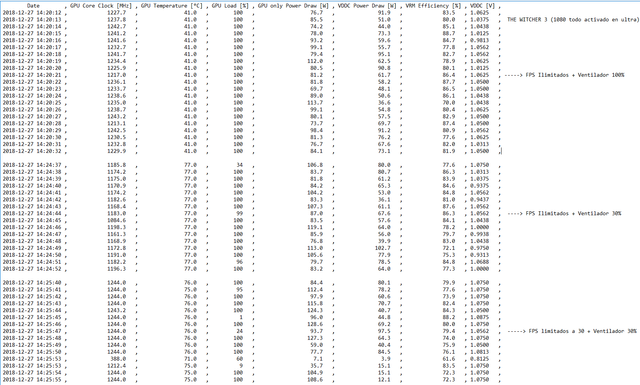Click the timestamp '2018-12-27 14:25:47'

(32, 331)
